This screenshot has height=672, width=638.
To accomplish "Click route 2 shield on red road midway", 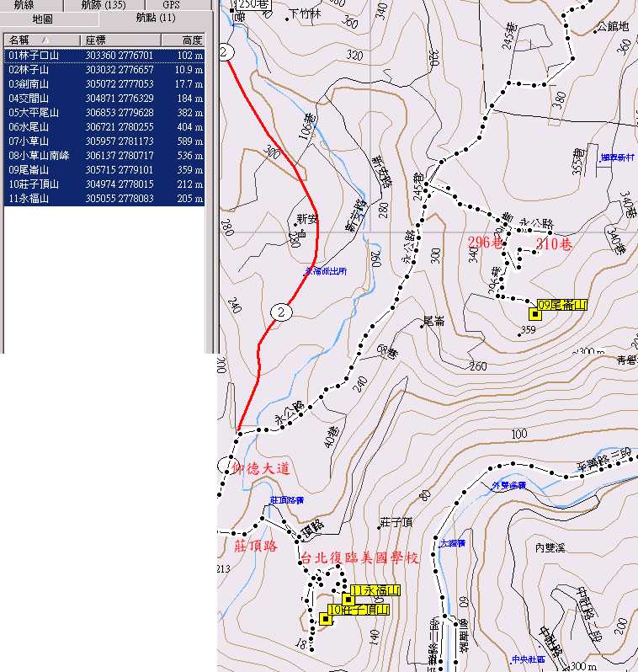I will tap(281, 312).
